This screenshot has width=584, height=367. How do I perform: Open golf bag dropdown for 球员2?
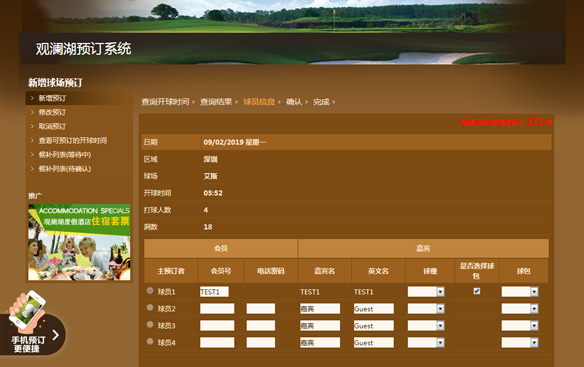click(x=520, y=309)
